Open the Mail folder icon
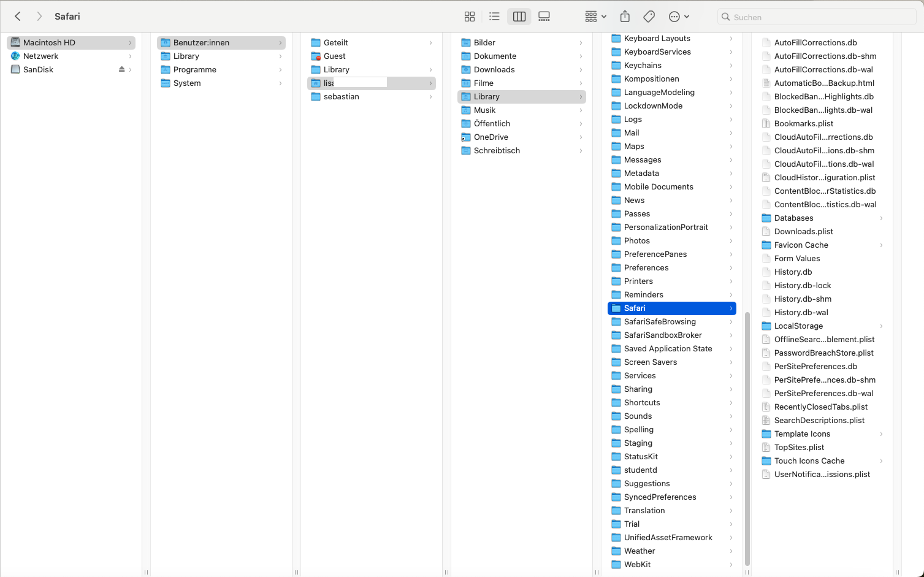Viewport: 924px width, 577px height. [616, 132]
